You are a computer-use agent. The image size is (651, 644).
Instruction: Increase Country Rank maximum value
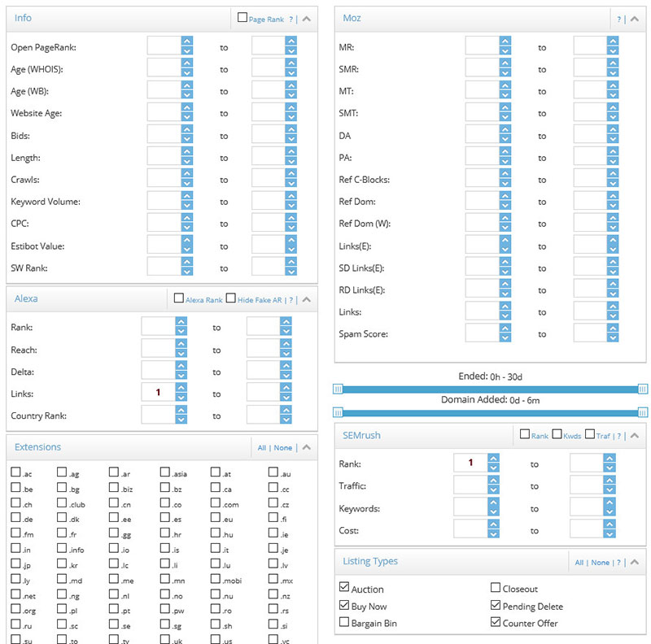tap(286, 409)
